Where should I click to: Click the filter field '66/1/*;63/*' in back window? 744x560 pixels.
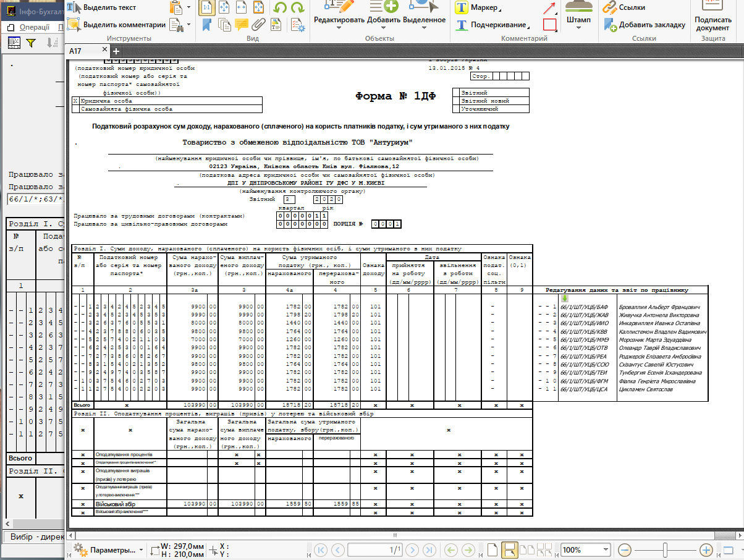tap(35, 199)
